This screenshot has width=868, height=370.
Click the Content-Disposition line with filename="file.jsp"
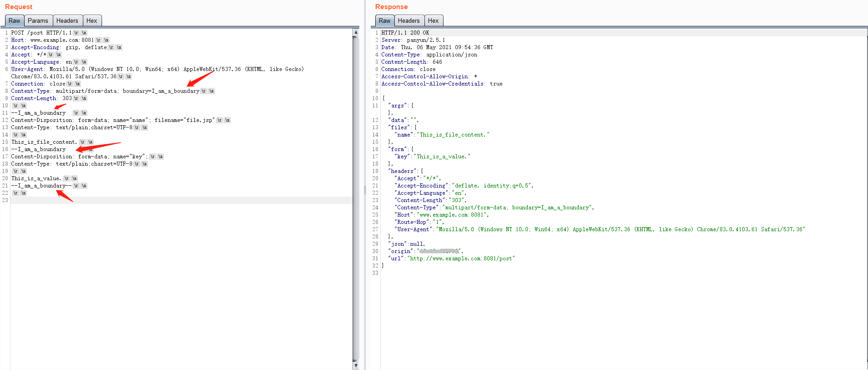point(112,120)
